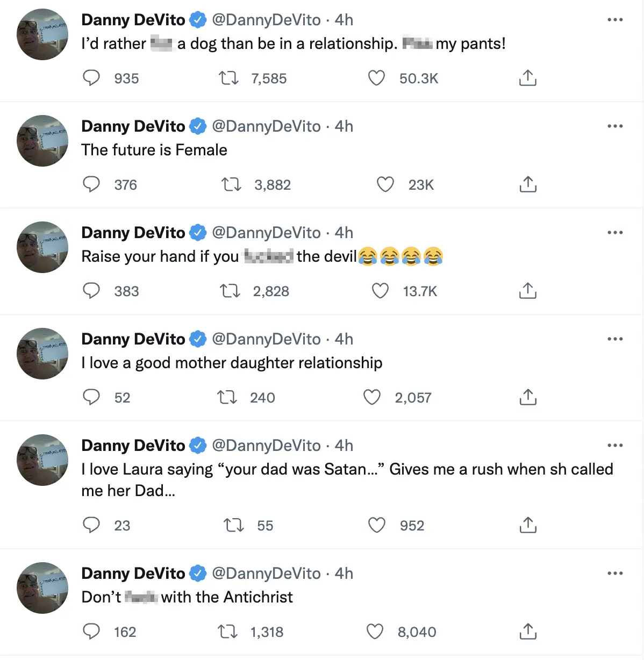Open more options on first tweet
The image size is (644, 660).
click(614, 20)
